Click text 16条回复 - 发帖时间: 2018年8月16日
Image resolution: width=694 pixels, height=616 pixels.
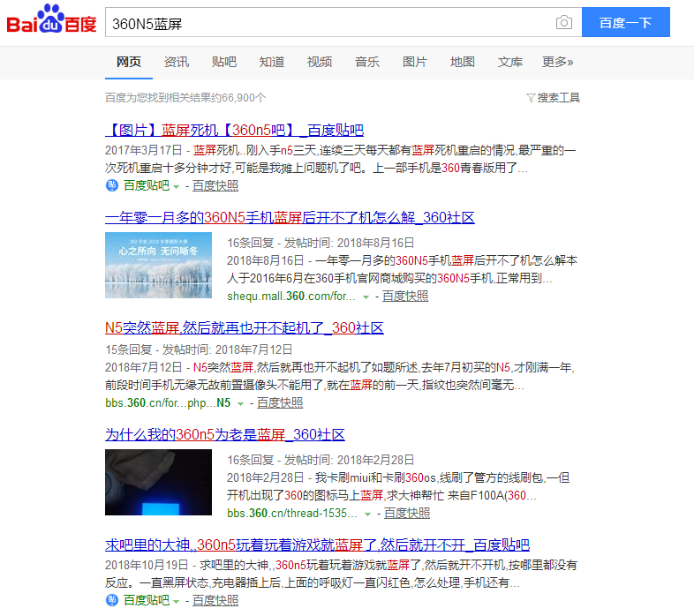pyautogui.click(x=321, y=243)
